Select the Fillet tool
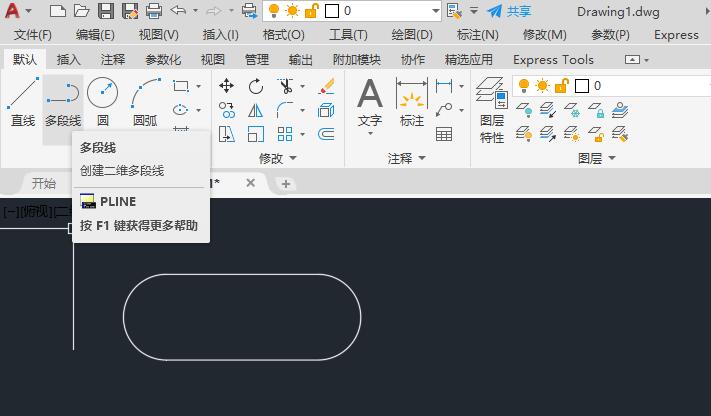Viewport: 711px width, 416px height. [285, 110]
